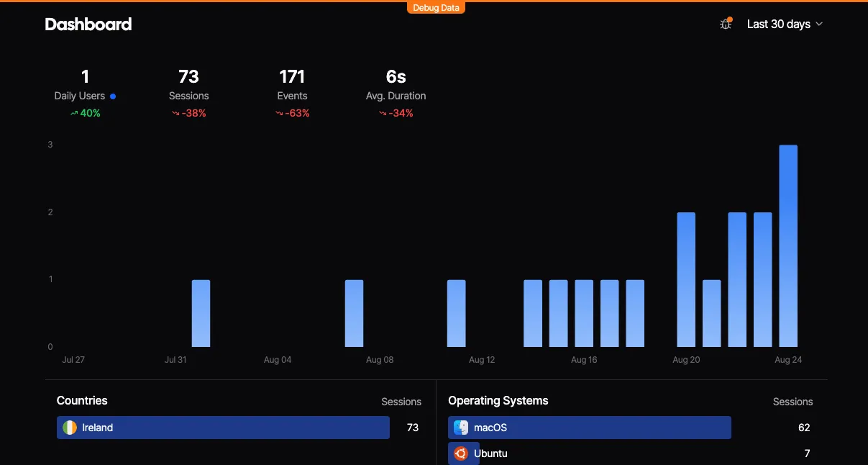Click the Ireland country row bar
The image size is (868, 465).
coord(223,428)
